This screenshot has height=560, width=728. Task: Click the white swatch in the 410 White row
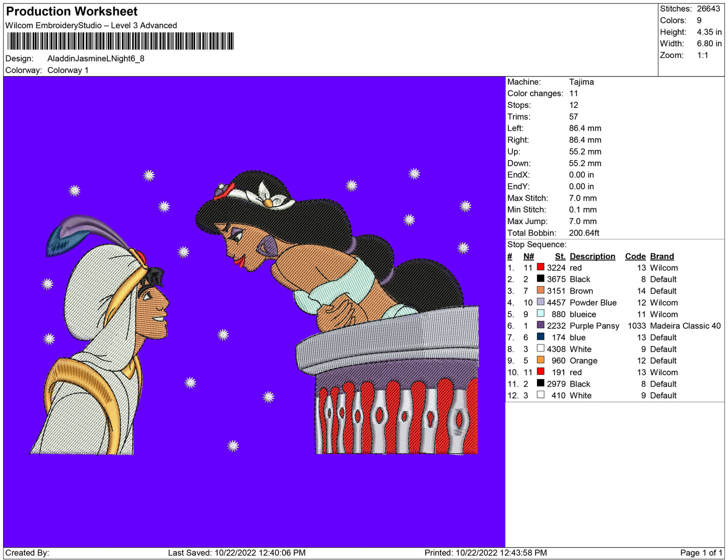pyautogui.click(x=541, y=395)
